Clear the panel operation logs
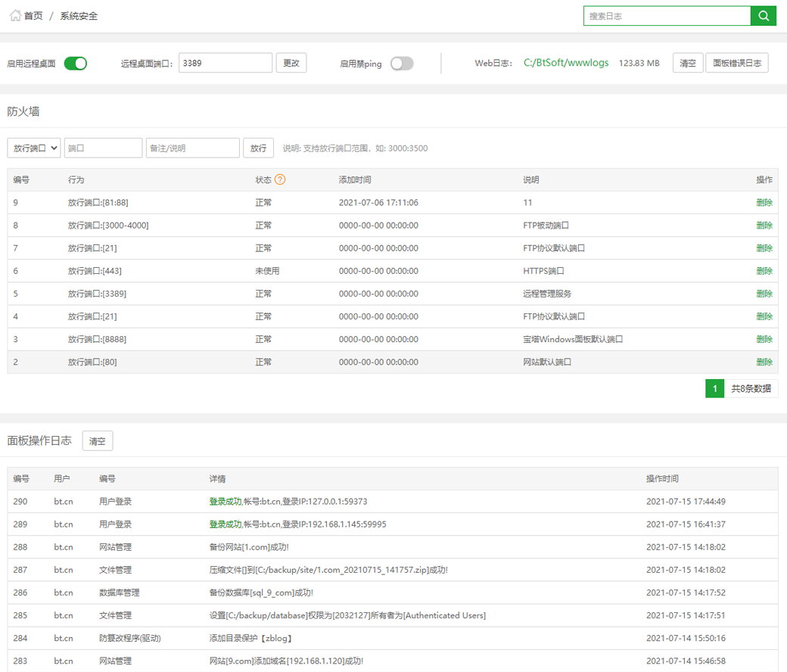This screenshot has height=672, width=787. click(x=97, y=441)
